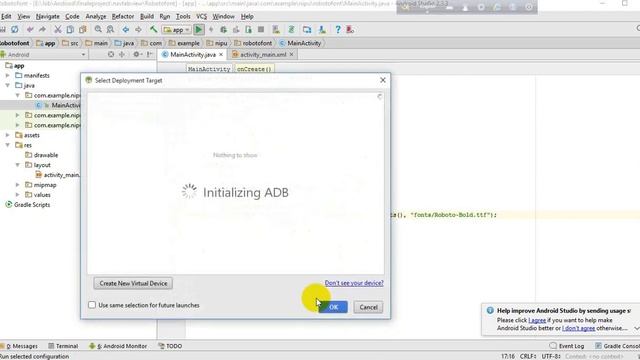This screenshot has height=360, width=640.
Task: Close the MainActivity.java tab
Action: point(221,54)
